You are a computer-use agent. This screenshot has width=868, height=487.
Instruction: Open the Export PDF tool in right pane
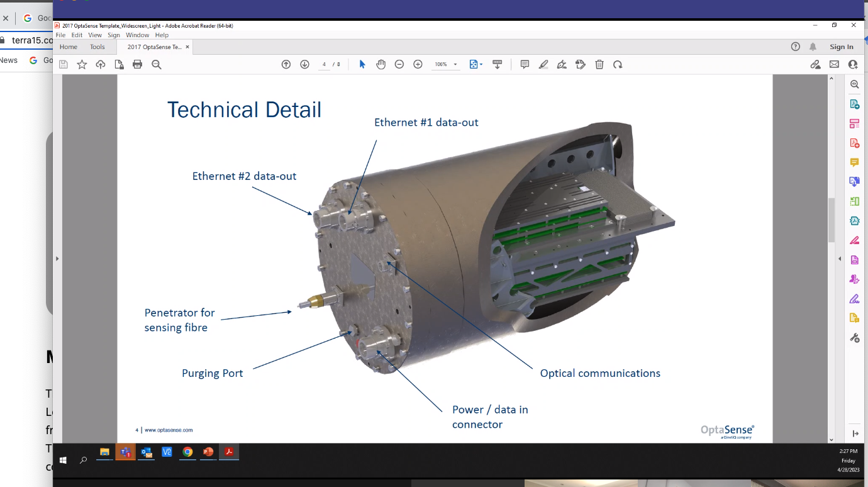(x=854, y=104)
